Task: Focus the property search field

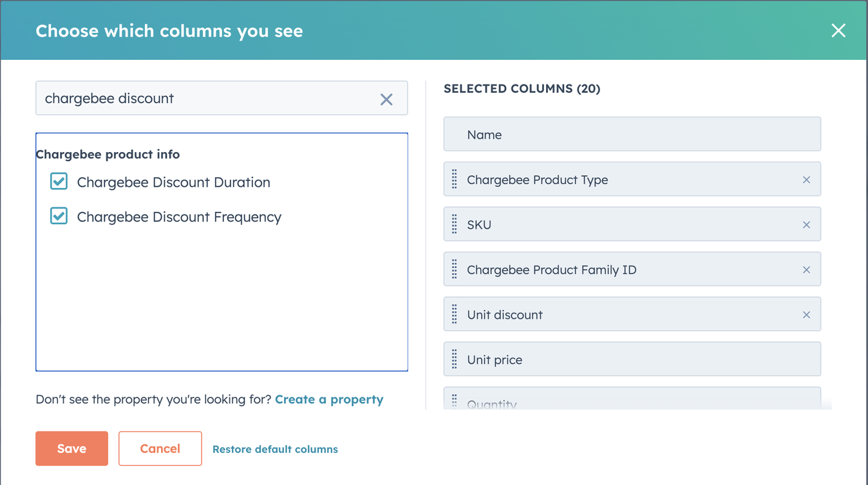Action: point(206,99)
